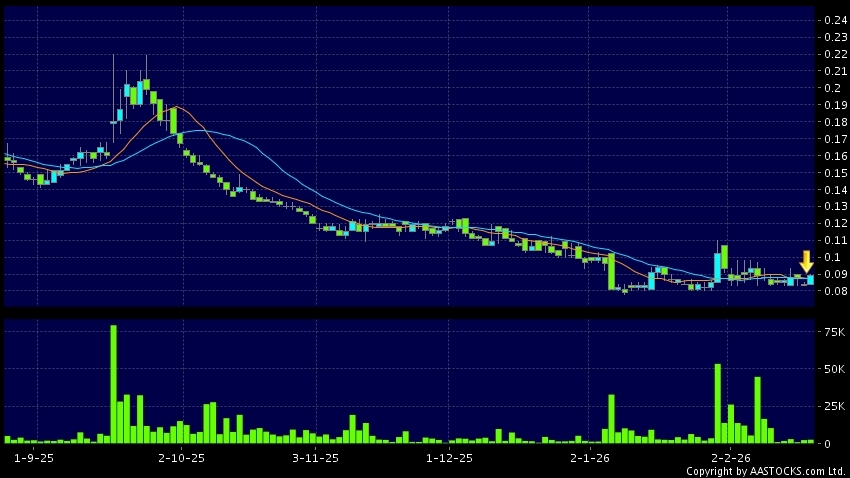Click the 0.1 price axis label
Screen dimensions: 850x478
click(830, 258)
